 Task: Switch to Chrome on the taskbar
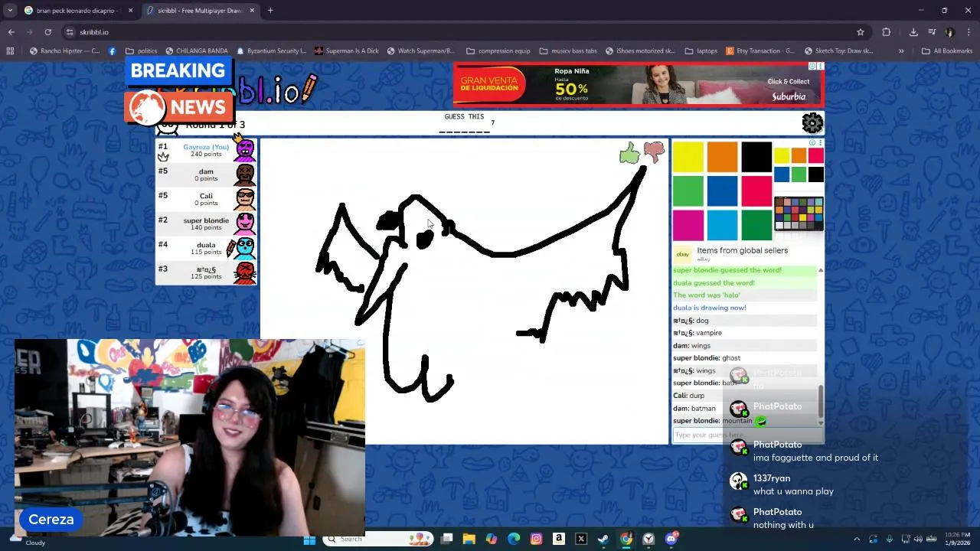pos(626,540)
